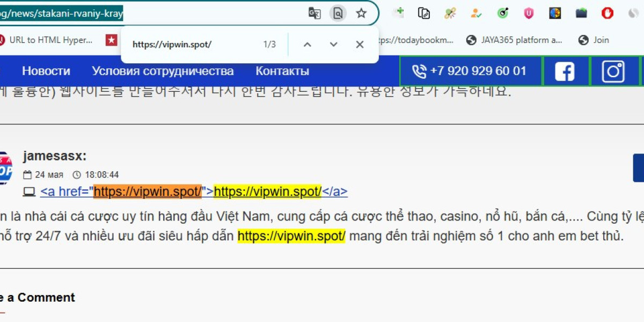Open the blue-orange brain extension
644x322 pixels.
(555, 13)
